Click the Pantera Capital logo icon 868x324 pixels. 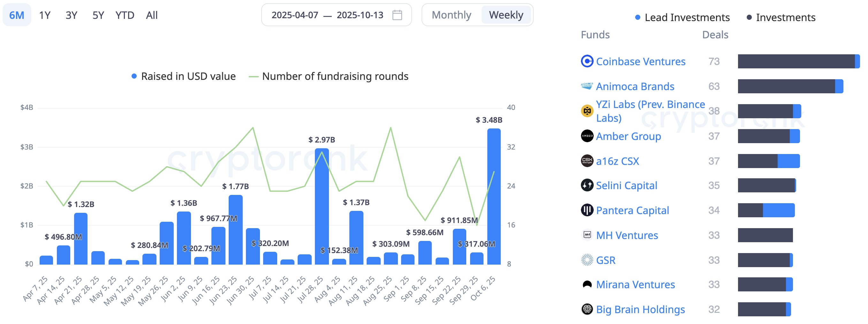click(587, 210)
